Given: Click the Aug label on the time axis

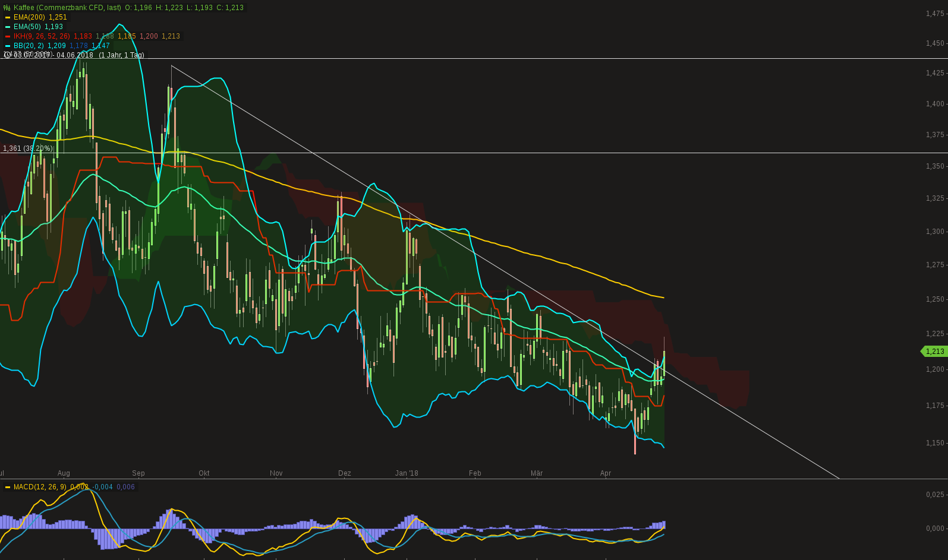Looking at the screenshot, I should (x=64, y=473).
